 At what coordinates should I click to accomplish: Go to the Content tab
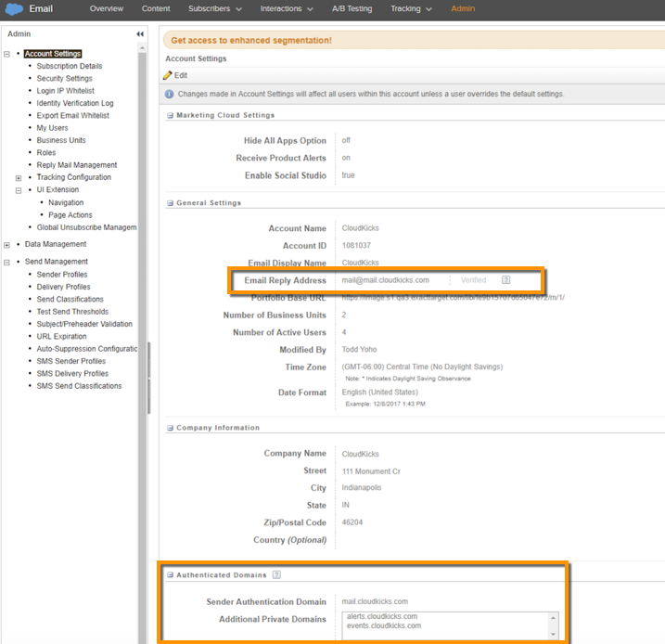pyautogui.click(x=156, y=8)
